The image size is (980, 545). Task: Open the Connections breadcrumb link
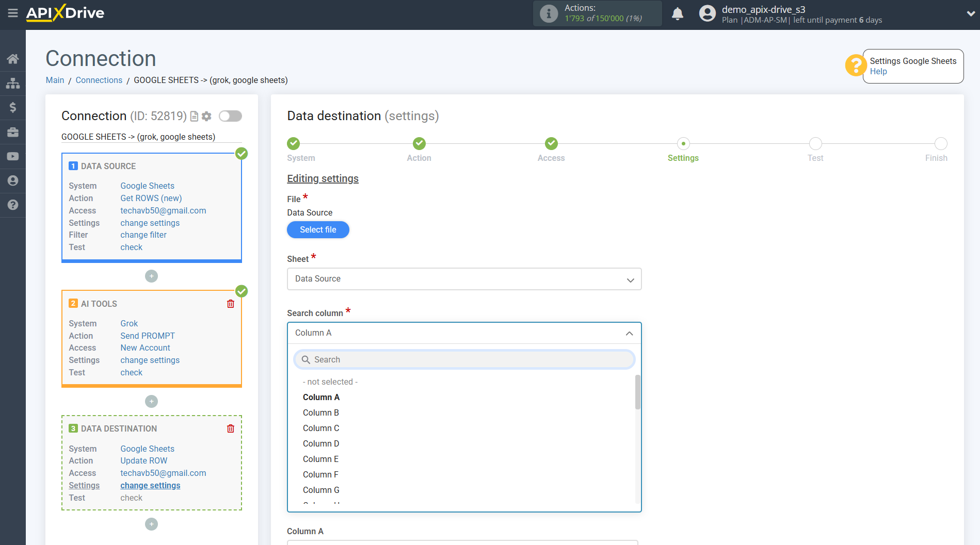[99, 80]
